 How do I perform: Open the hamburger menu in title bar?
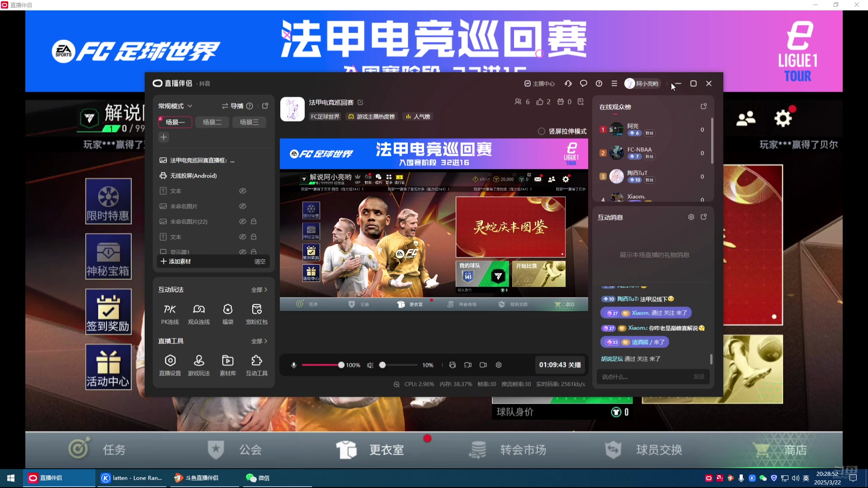tap(614, 84)
